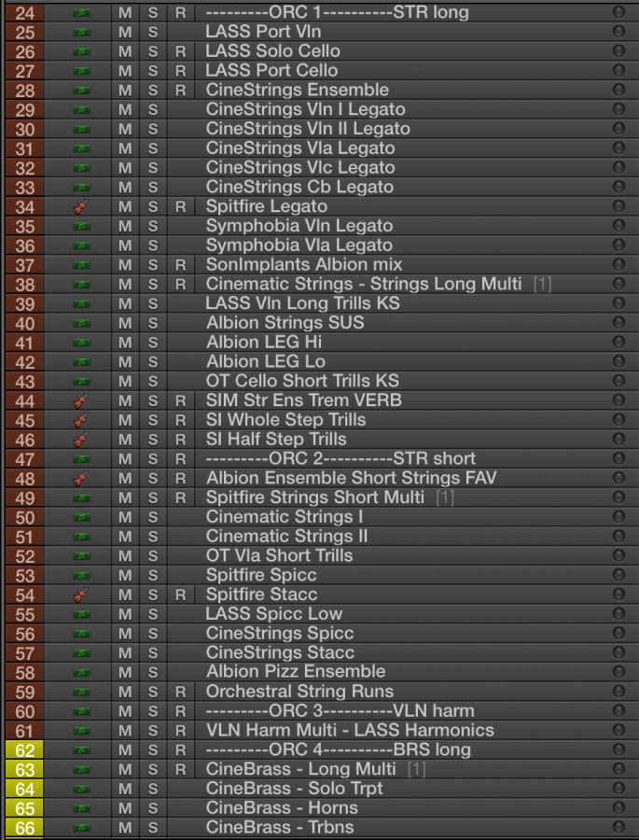Click track number 47 for ORC 2
Screen dimensions: 639x840
25,459
